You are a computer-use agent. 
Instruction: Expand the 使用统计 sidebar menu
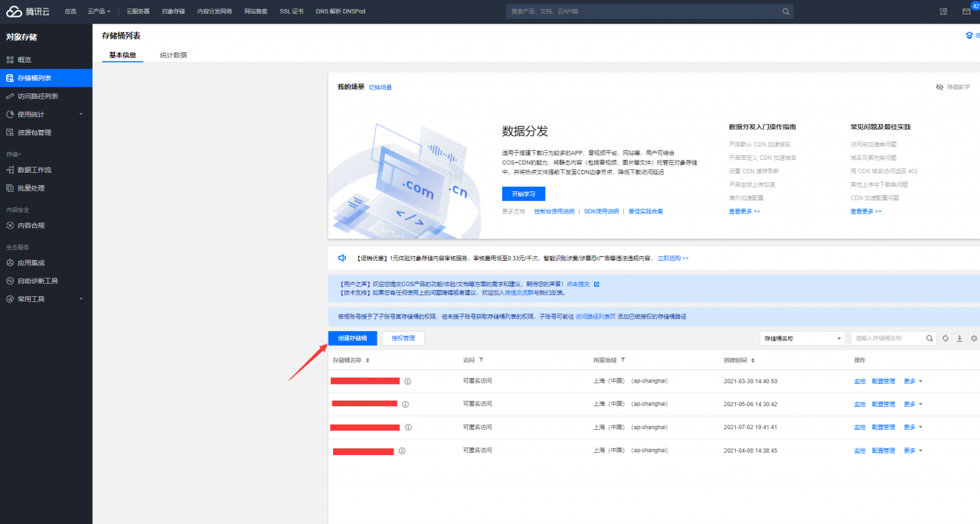[x=36, y=113]
